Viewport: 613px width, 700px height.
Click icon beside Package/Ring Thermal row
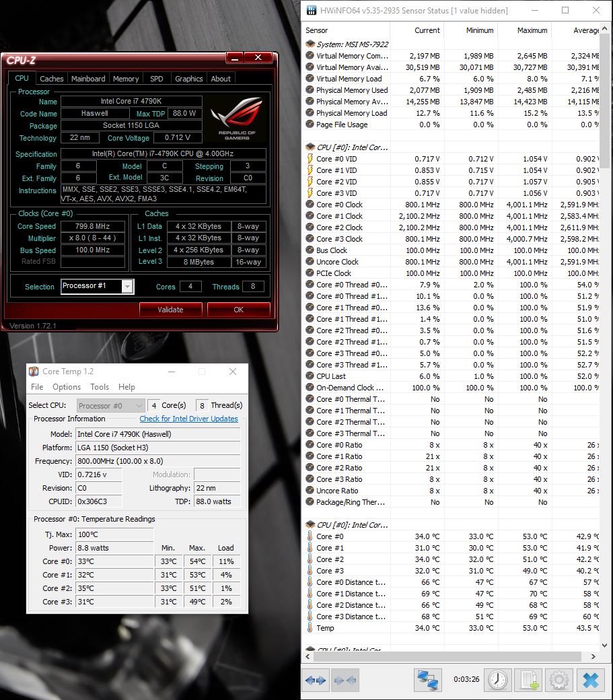pos(310,502)
